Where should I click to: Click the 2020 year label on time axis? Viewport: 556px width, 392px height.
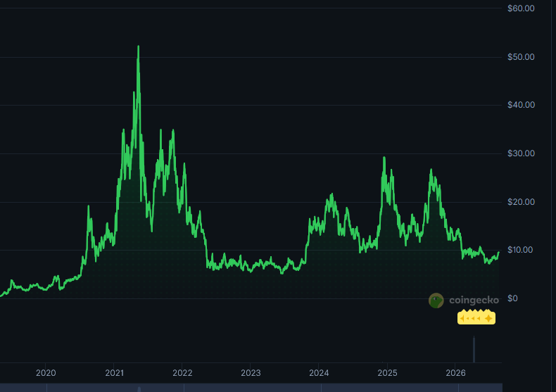46,373
